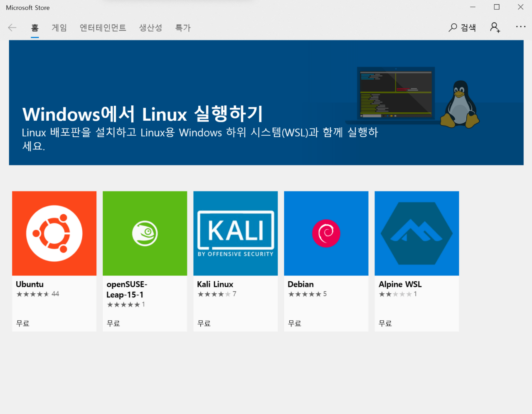
Task: Switch to the 게임 tab
Action: point(59,28)
